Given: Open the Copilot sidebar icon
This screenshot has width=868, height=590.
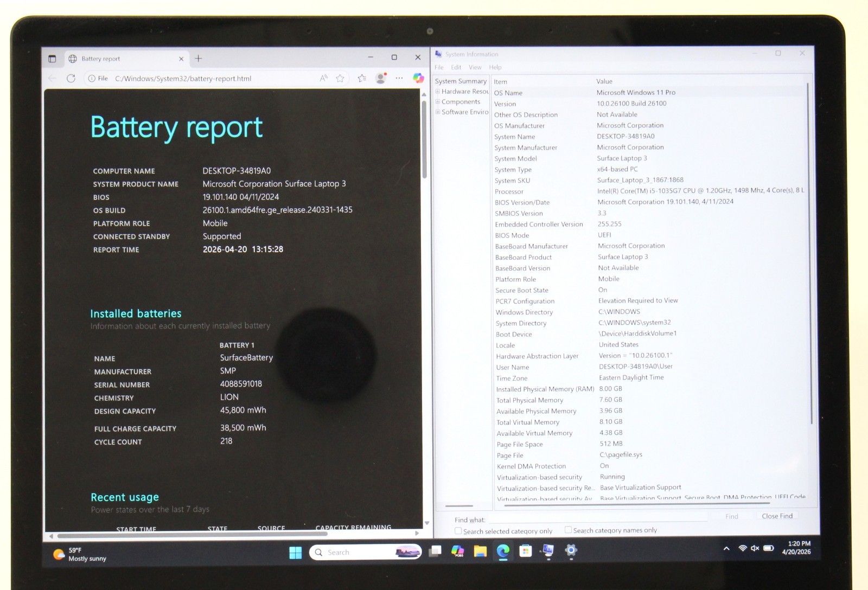Looking at the screenshot, I should click(x=418, y=78).
